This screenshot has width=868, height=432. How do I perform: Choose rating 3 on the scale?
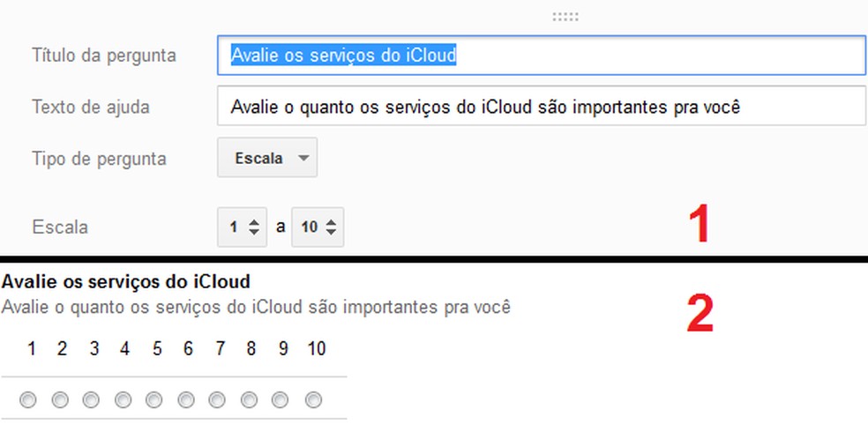[92, 400]
